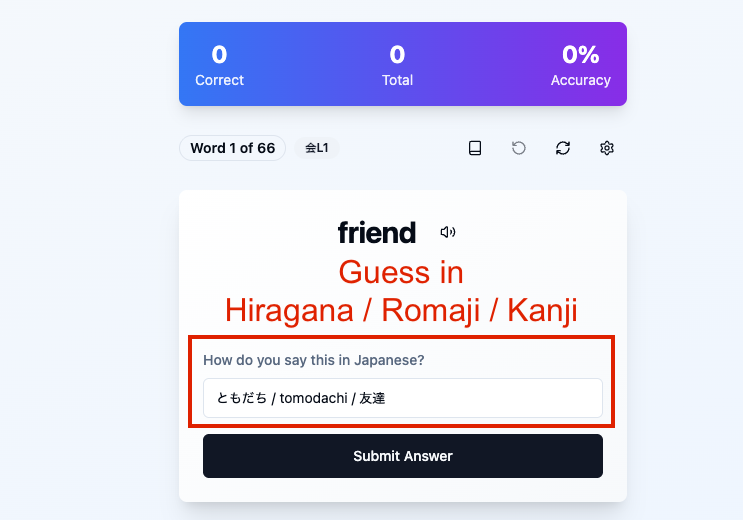Viewport: 743px width, 520px height.
Task: Click the red Romaji word
Action: pyautogui.click(x=431, y=311)
